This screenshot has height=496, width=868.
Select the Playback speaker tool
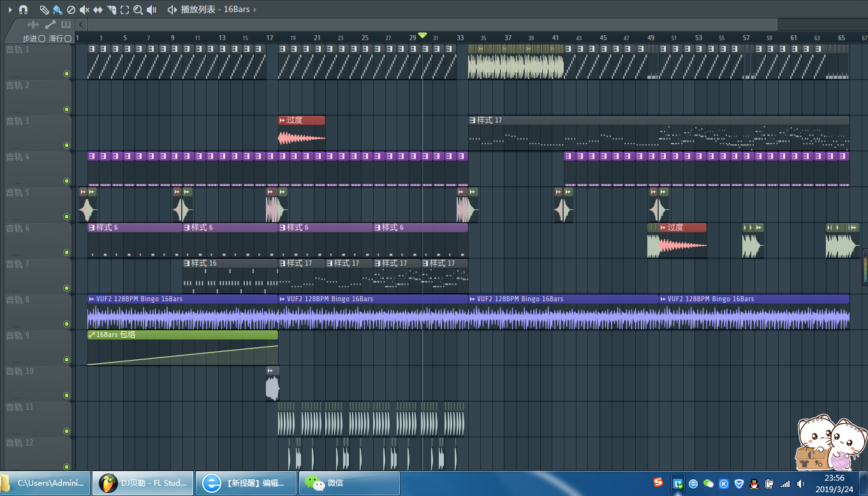click(152, 10)
